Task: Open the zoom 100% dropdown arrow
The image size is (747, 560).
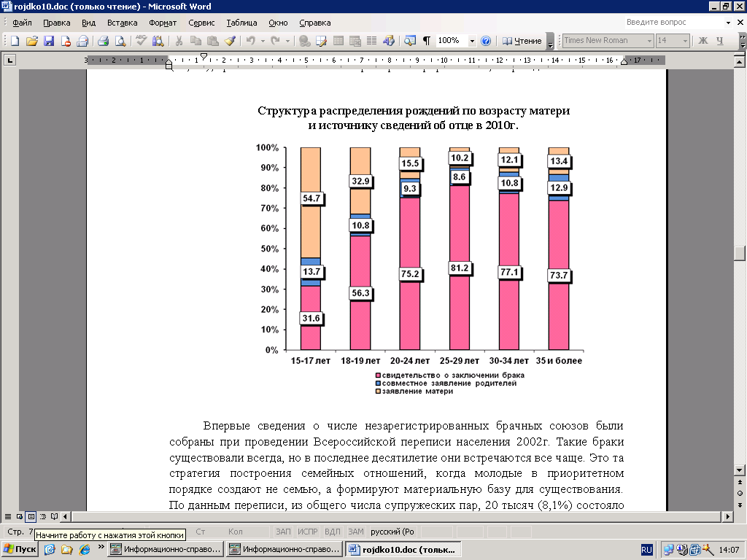Action: (x=472, y=41)
